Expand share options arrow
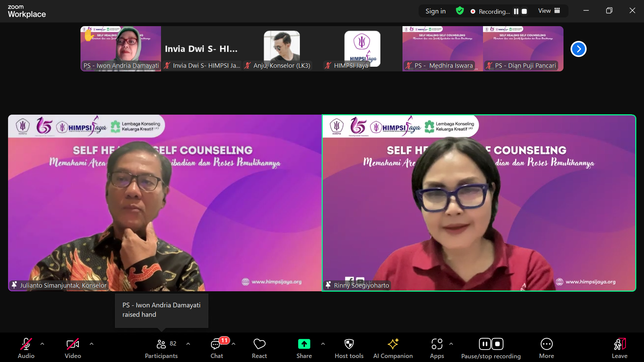The height and width of the screenshot is (362, 644). [323, 344]
